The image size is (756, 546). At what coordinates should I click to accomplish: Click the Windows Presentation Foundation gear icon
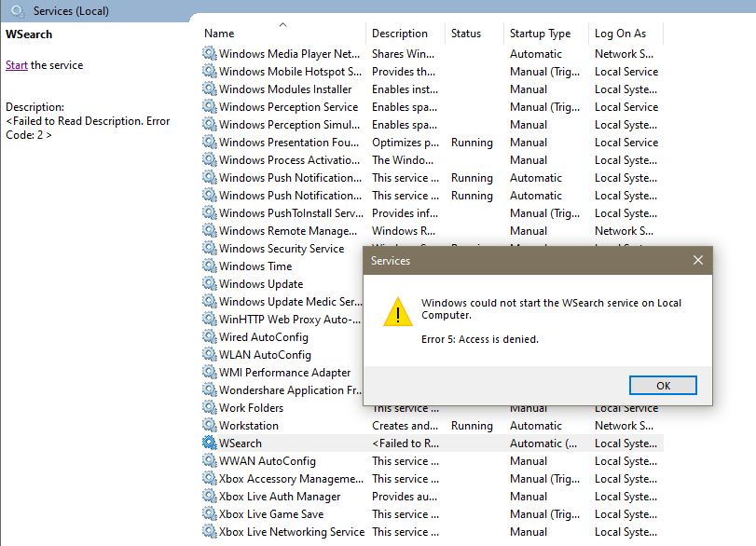click(209, 142)
